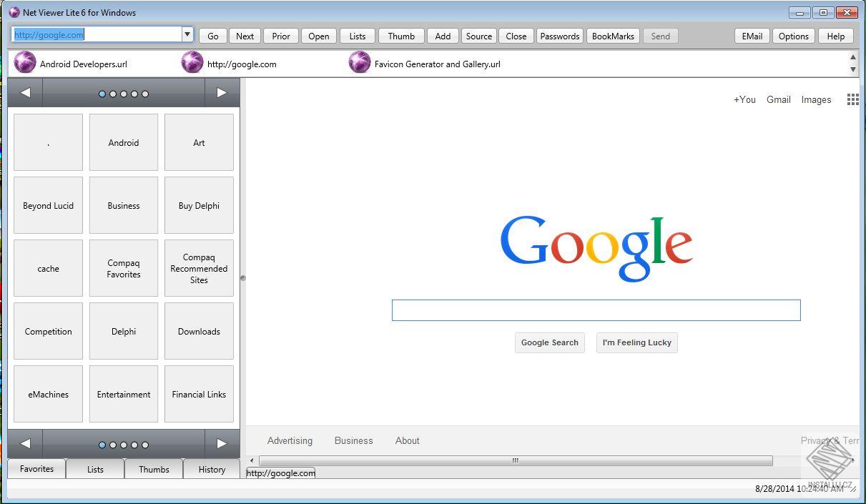
Task: Open the Passwords button
Action: pos(560,36)
